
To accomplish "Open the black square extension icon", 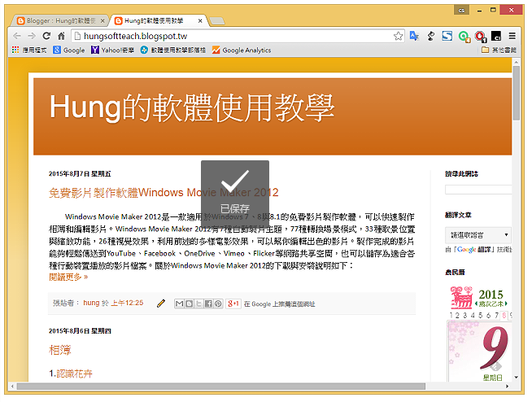I will 496,36.
